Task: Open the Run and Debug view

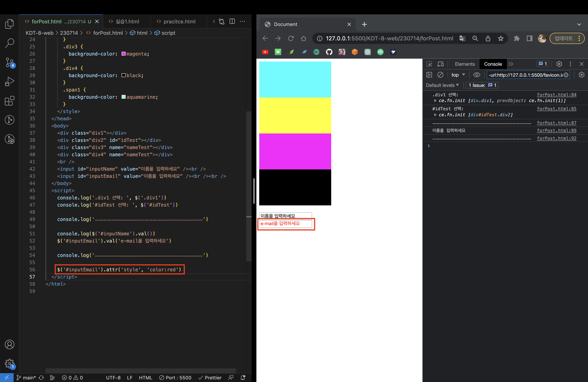Action: tap(9, 82)
